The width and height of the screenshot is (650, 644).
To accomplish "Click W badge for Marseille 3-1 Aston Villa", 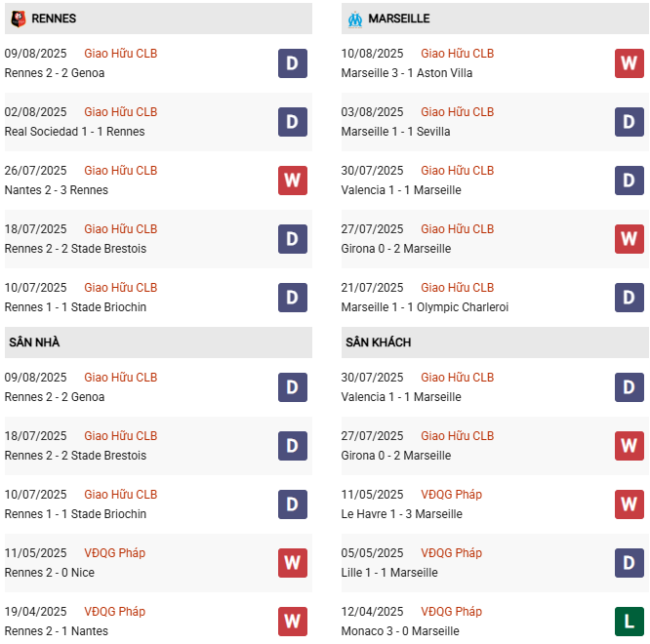I will [x=630, y=63].
